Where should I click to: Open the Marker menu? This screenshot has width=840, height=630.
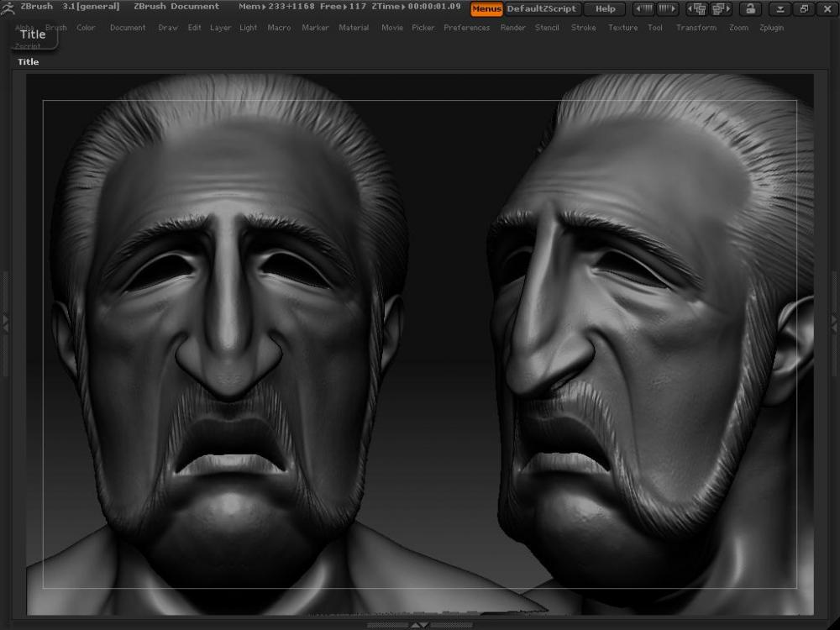315,28
